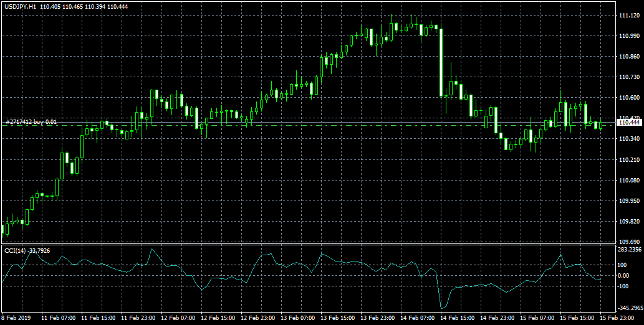Click the 110.080 price scale value
Viewport: 644px width, 325px height.
pyautogui.click(x=628, y=181)
